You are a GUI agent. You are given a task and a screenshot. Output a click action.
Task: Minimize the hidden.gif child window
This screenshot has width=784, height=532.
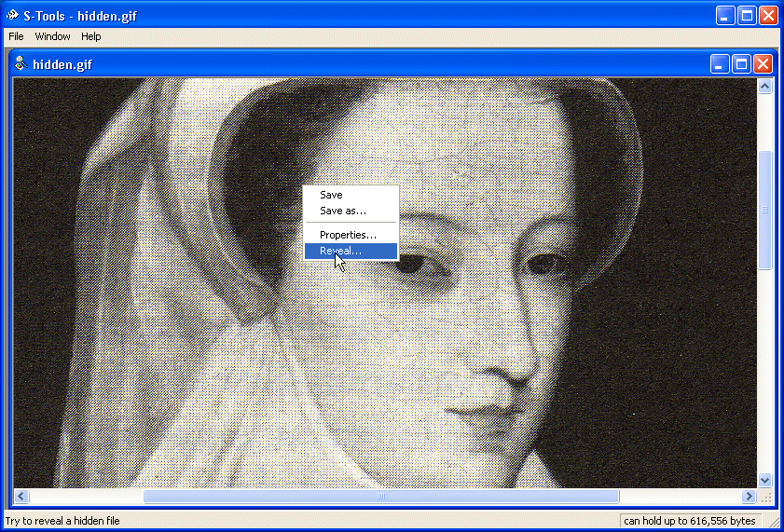pyautogui.click(x=720, y=64)
